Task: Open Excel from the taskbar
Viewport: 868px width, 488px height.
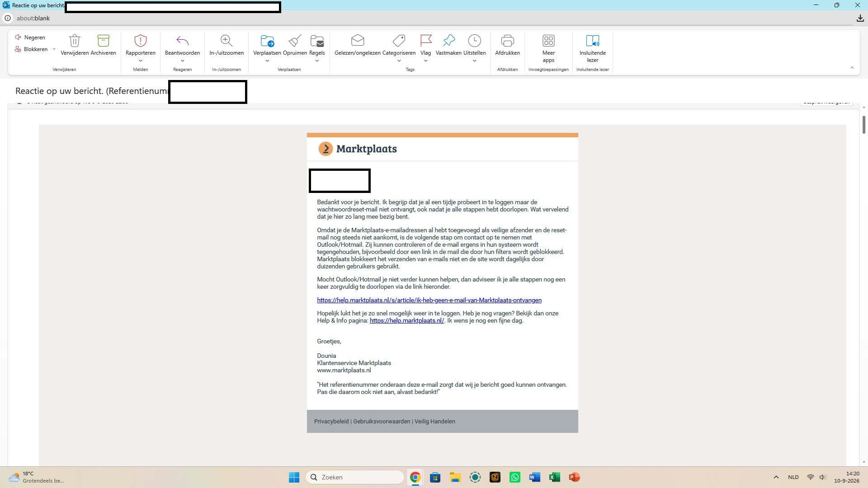Action: coord(555,477)
